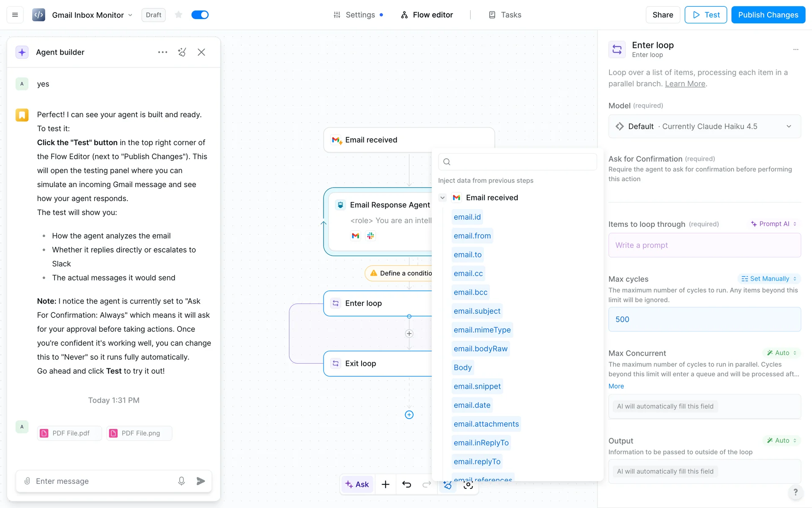The image size is (812, 508).
Task: Add a step with the bottom toolbar plus
Action: tap(385, 484)
